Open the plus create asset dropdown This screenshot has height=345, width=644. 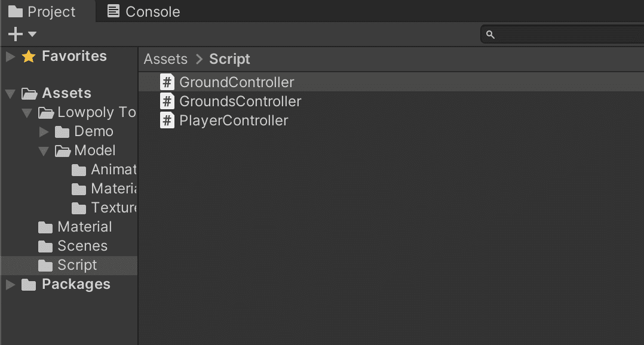pyautogui.click(x=22, y=34)
